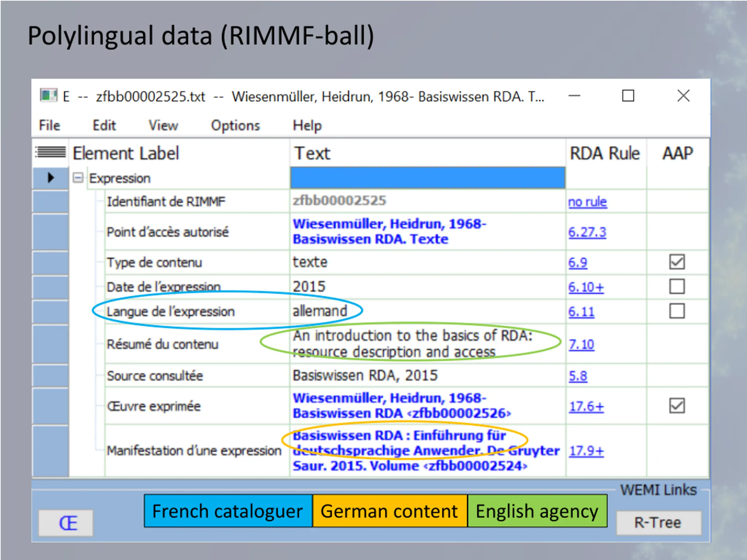The width and height of the screenshot is (747, 560).
Task: Open the Edit menu
Action: (x=104, y=125)
